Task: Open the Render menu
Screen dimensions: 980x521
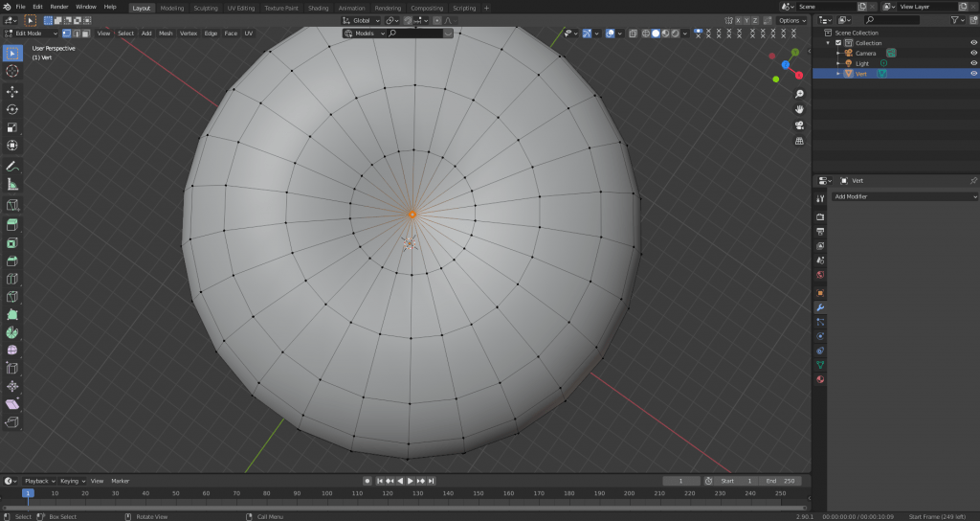Action: [58, 7]
